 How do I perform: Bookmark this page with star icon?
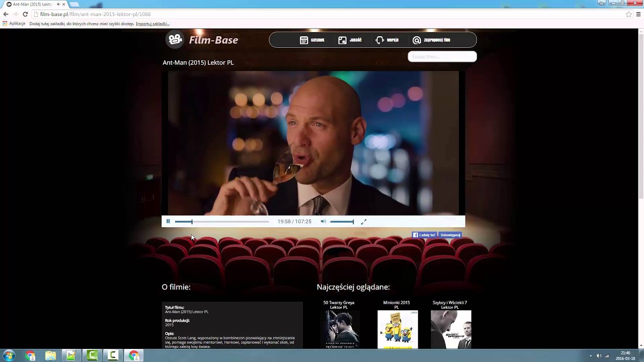[628, 14]
